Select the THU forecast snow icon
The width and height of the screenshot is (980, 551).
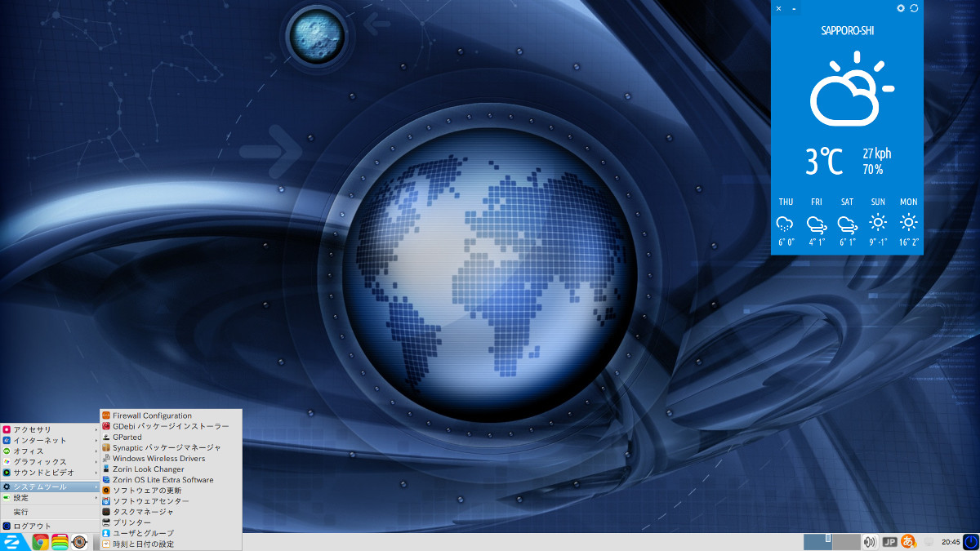pyautogui.click(x=786, y=222)
